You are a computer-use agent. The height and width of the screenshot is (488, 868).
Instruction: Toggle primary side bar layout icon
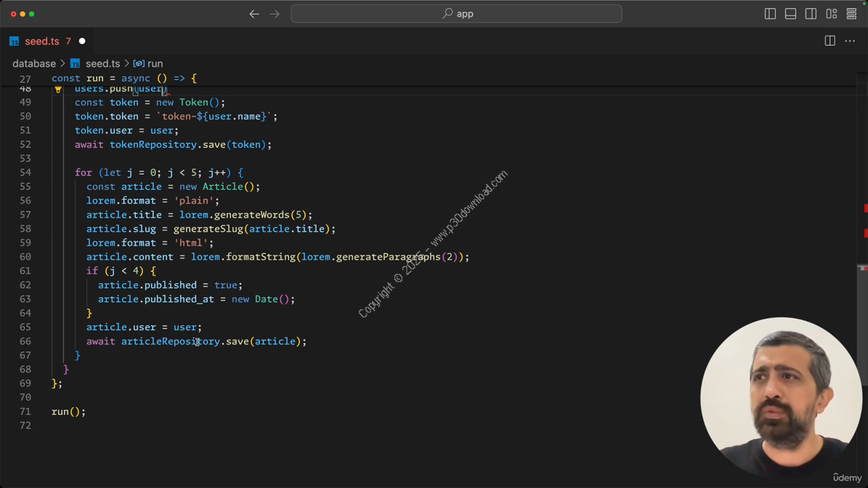pyautogui.click(x=770, y=14)
